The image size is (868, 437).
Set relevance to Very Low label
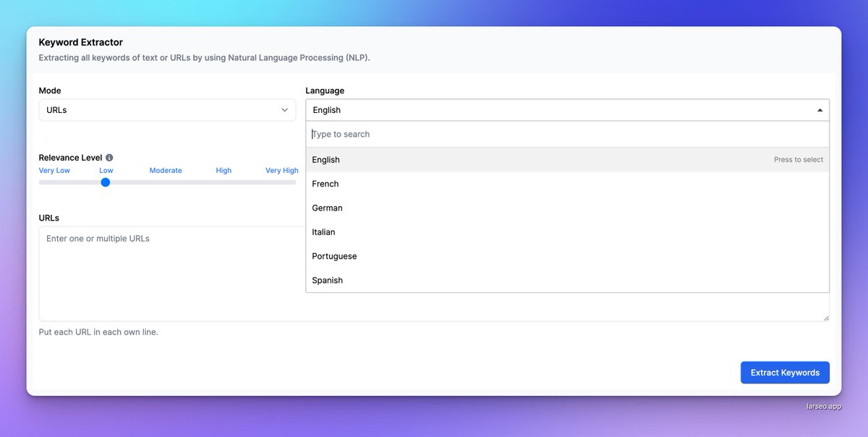[x=54, y=171]
